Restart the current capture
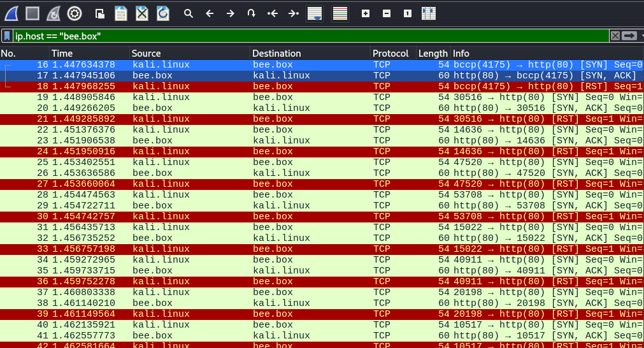The image size is (644, 348). (x=54, y=13)
